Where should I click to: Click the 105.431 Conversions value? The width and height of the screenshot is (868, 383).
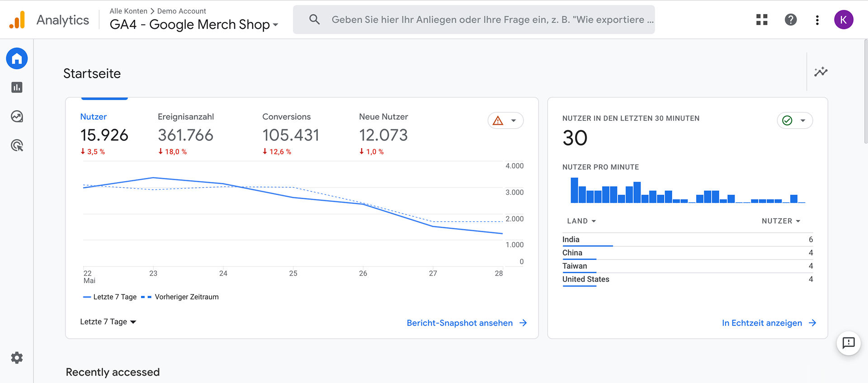tap(291, 135)
